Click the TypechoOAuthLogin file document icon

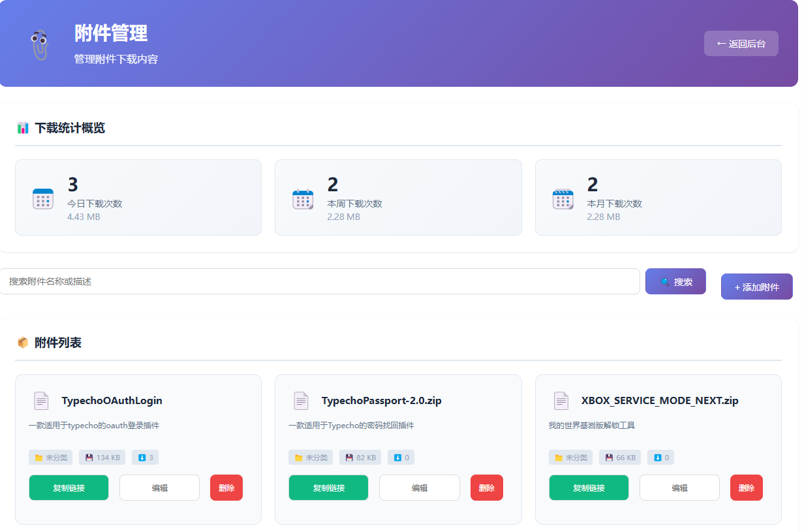click(41, 401)
